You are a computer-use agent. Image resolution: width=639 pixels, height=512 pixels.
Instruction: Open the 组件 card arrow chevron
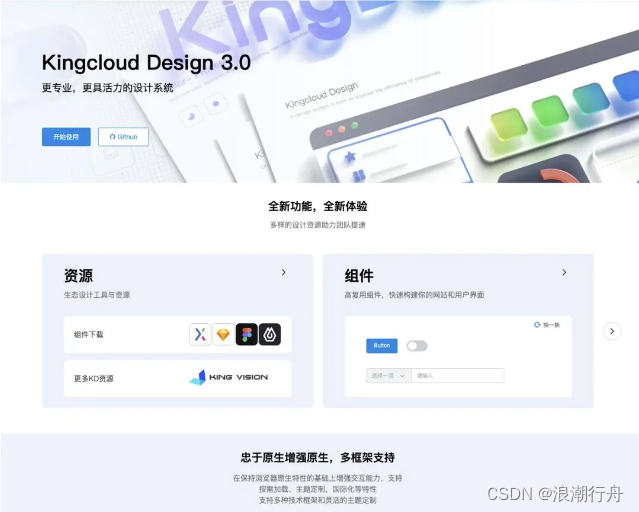(564, 272)
